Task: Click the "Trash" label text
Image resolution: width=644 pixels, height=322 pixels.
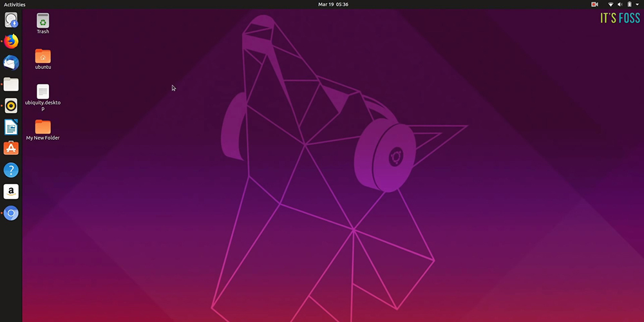Action: pos(43,32)
